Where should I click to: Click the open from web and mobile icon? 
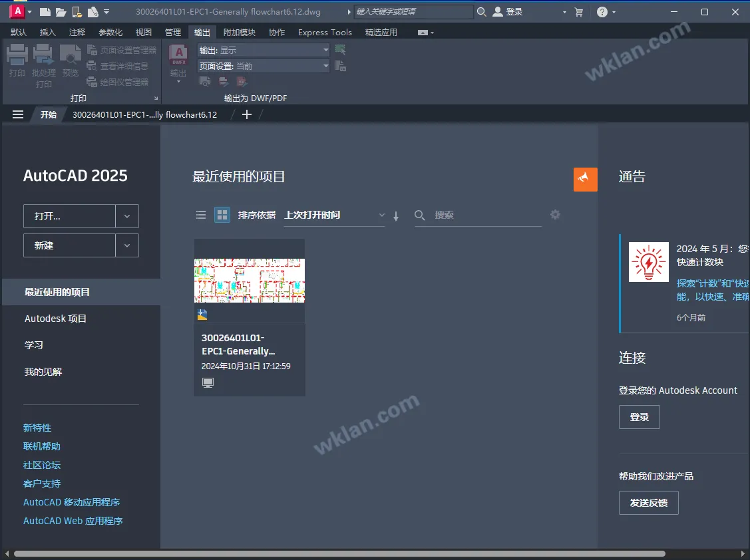click(x=77, y=12)
